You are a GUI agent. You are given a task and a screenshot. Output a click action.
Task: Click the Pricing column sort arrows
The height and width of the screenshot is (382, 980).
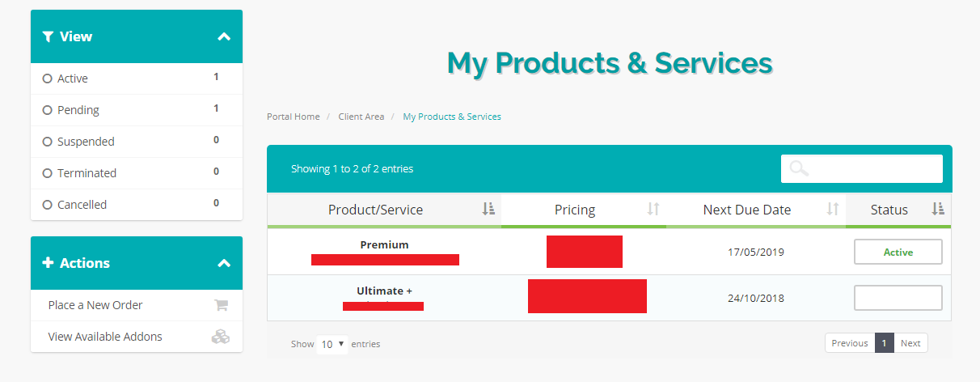(x=653, y=210)
